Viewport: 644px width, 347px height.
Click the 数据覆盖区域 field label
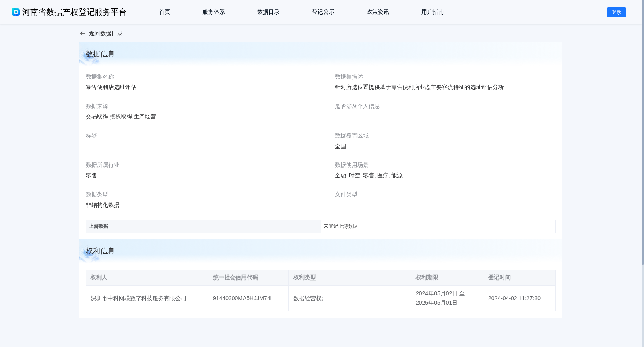(352, 136)
